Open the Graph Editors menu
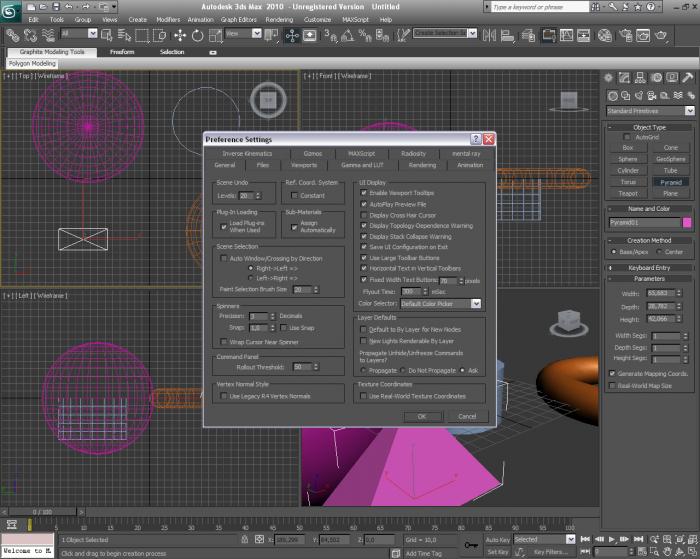This screenshot has height=559, width=700. [x=238, y=20]
